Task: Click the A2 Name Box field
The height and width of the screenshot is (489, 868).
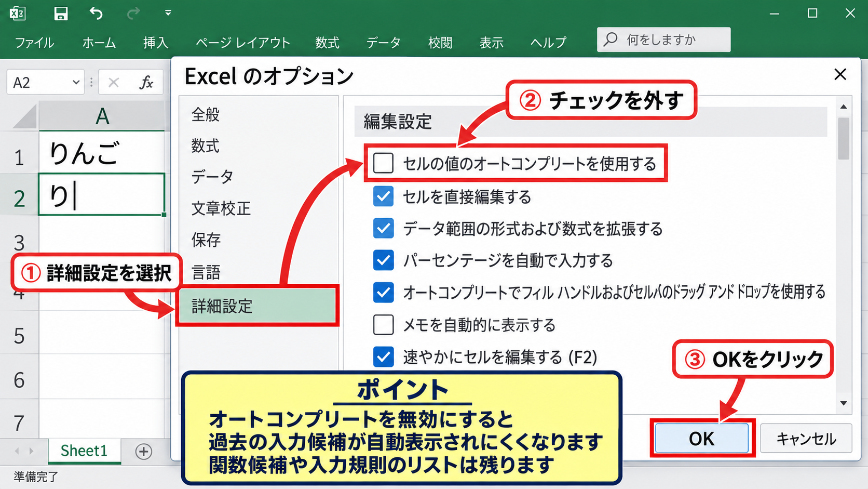Action: click(46, 82)
